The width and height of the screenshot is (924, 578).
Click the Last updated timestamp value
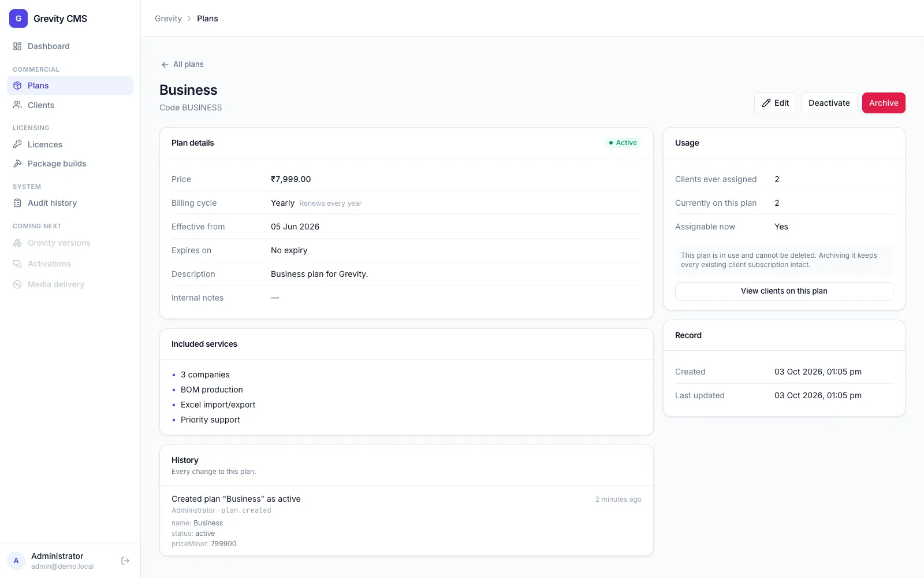tap(818, 395)
